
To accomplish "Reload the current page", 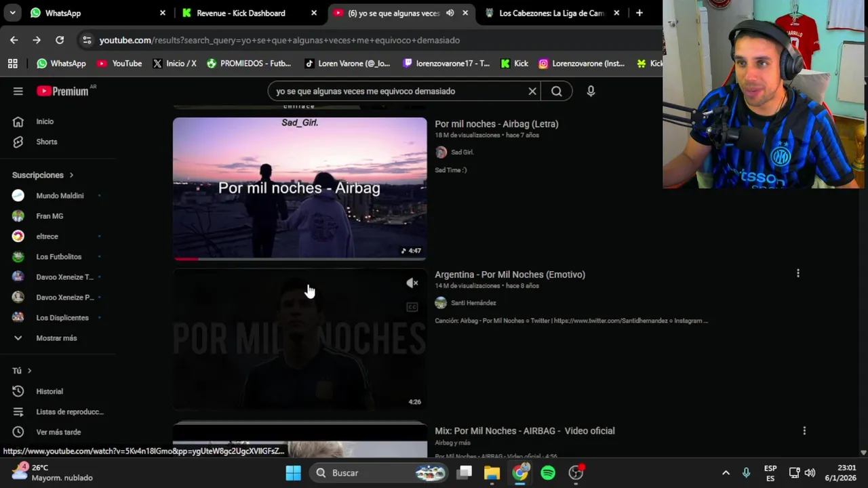I will tap(60, 40).
